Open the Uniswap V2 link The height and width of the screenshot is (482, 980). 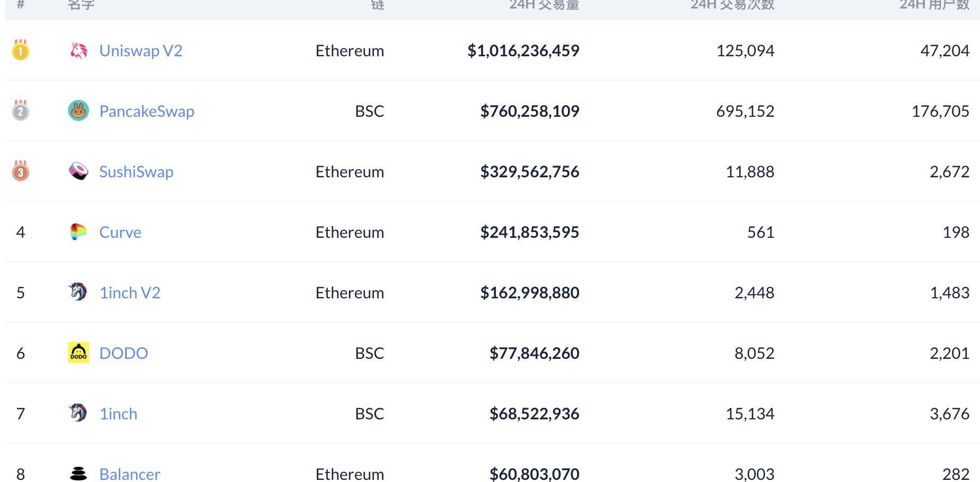click(x=141, y=50)
